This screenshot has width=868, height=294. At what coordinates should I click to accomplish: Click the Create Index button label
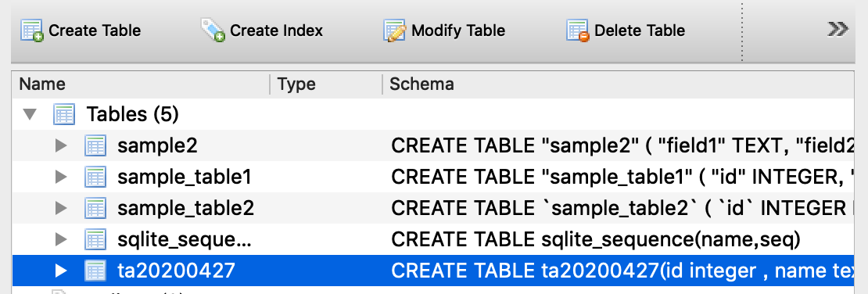(x=276, y=30)
